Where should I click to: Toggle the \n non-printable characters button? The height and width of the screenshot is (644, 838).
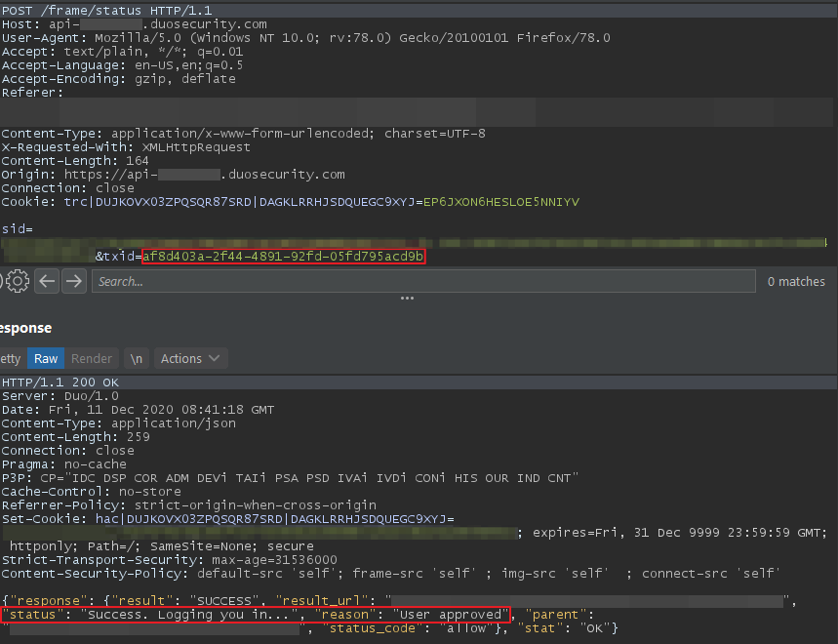click(x=137, y=359)
